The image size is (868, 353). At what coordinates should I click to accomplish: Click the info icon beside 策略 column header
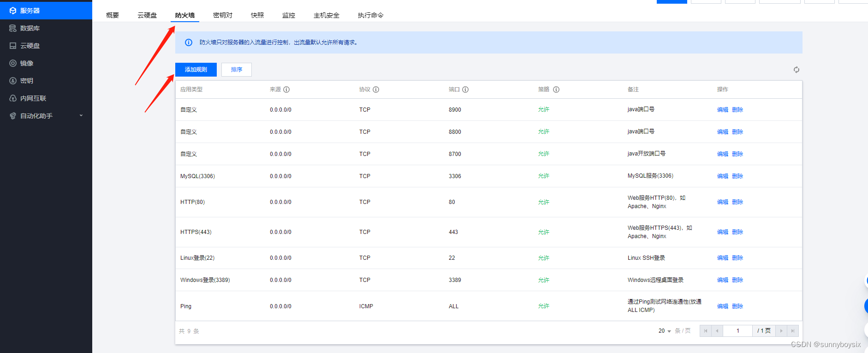point(556,90)
